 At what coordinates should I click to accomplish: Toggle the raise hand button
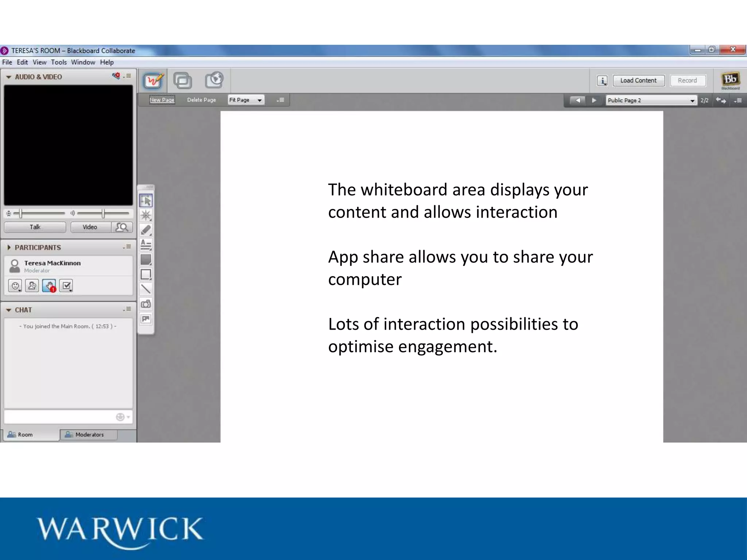tap(49, 286)
